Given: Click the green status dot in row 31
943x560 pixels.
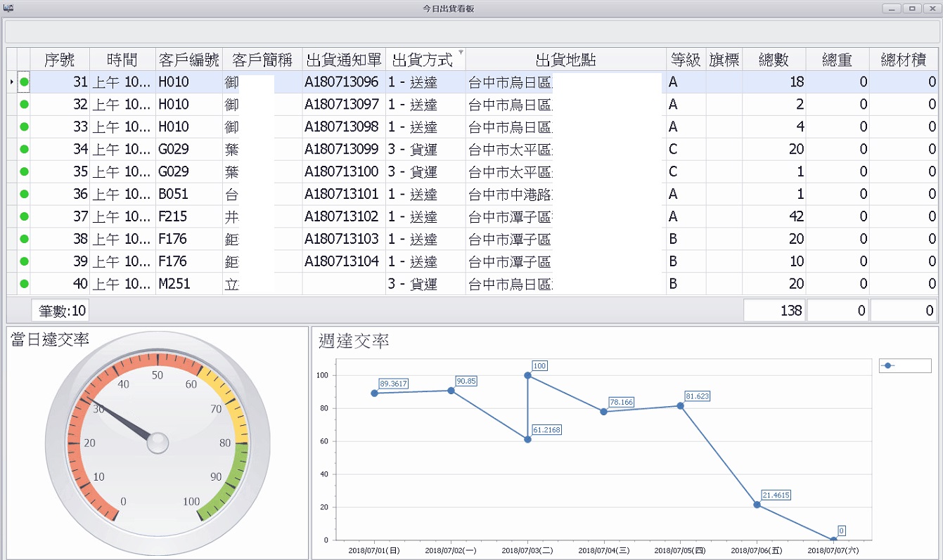Looking at the screenshot, I should tap(24, 82).
